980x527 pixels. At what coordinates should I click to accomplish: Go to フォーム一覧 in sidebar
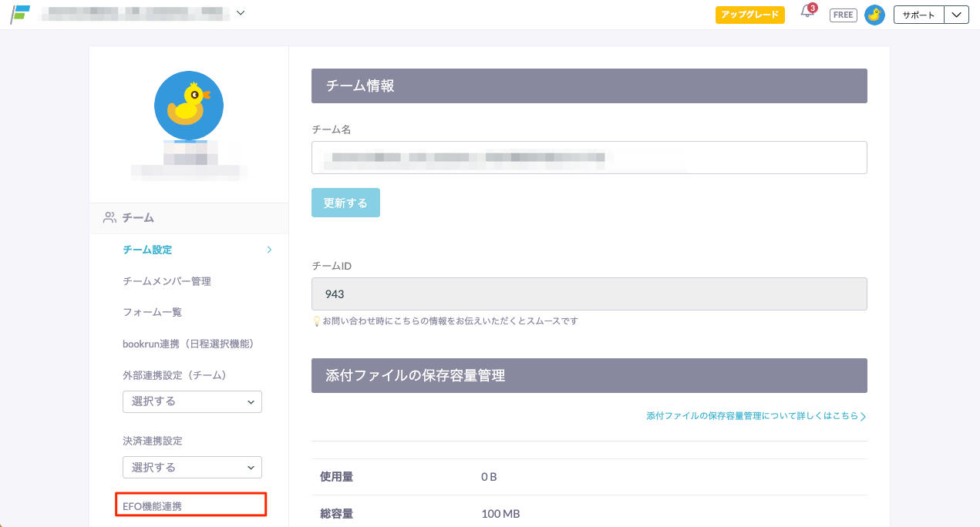click(x=152, y=312)
